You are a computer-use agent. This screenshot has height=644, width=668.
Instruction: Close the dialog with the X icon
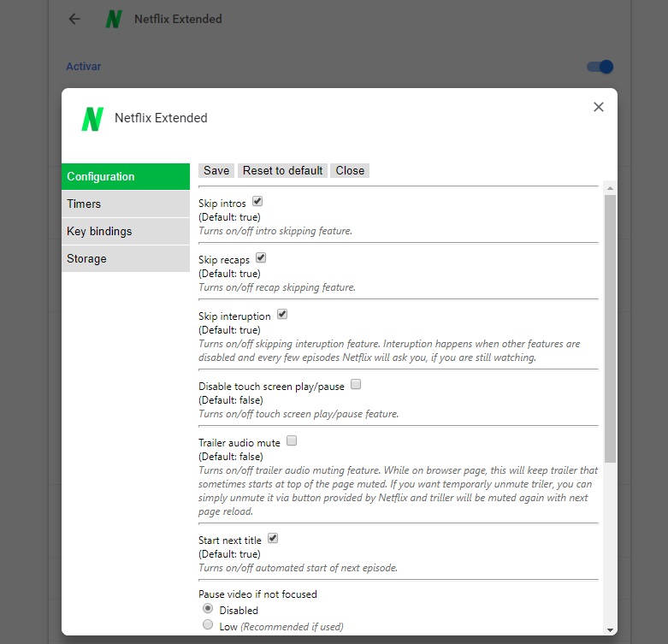click(x=599, y=107)
